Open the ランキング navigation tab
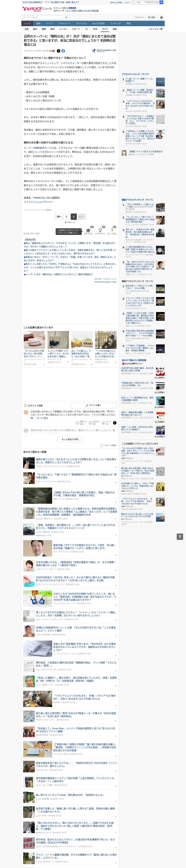The width and height of the screenshot is (186, 868). pos(115,23)
